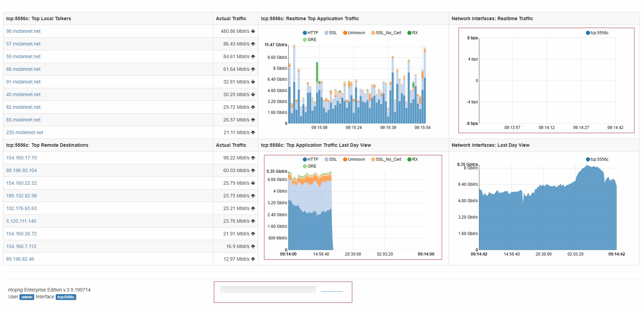Screen dimensions: 644x313
Task: Toggle HTTP series in Realtime Top Application chart
Action: tap(310, 33)
